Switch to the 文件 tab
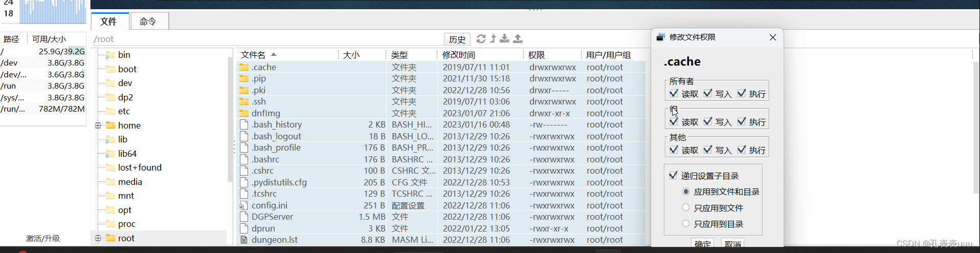 click(x=110, y=21)
